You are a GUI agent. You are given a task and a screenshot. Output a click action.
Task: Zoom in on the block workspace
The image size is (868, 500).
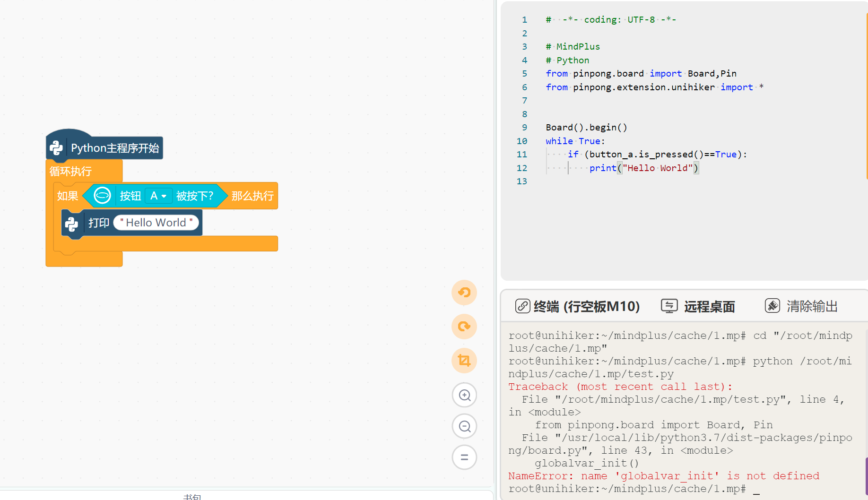[464, 395]
